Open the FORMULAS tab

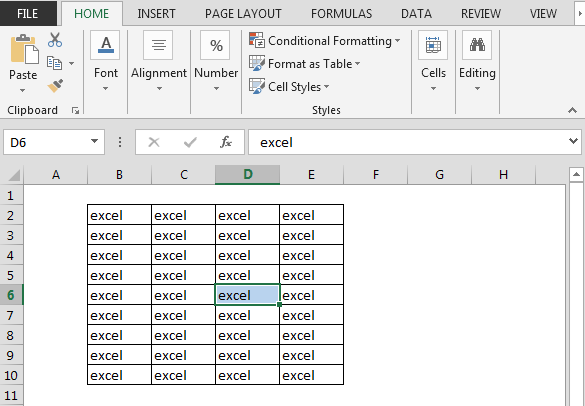point(341,14)
